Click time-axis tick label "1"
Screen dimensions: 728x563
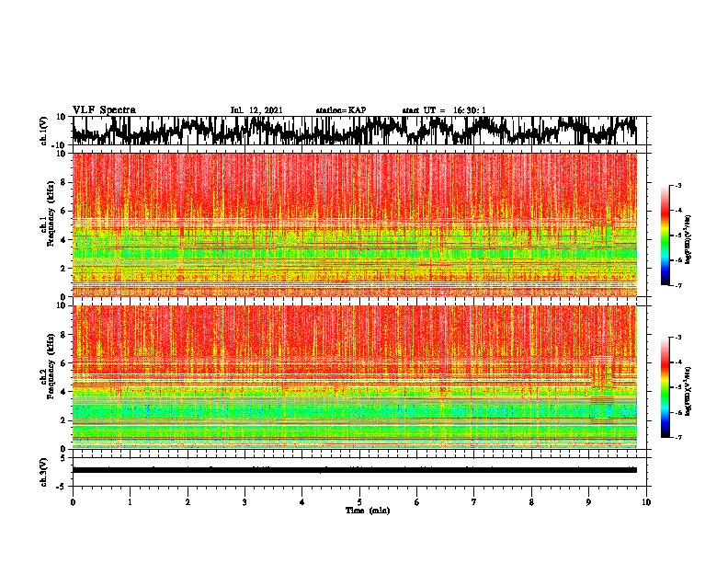(130, 502)
